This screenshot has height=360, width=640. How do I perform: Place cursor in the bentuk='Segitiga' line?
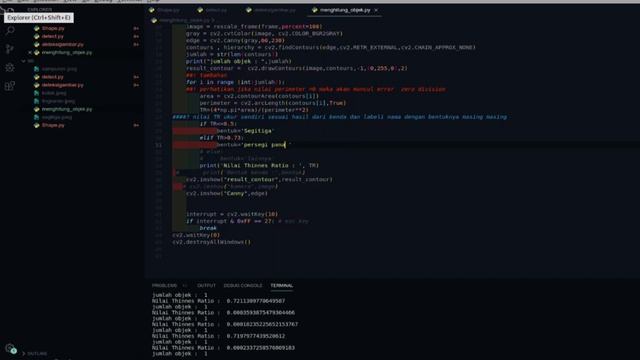[245, 131]
